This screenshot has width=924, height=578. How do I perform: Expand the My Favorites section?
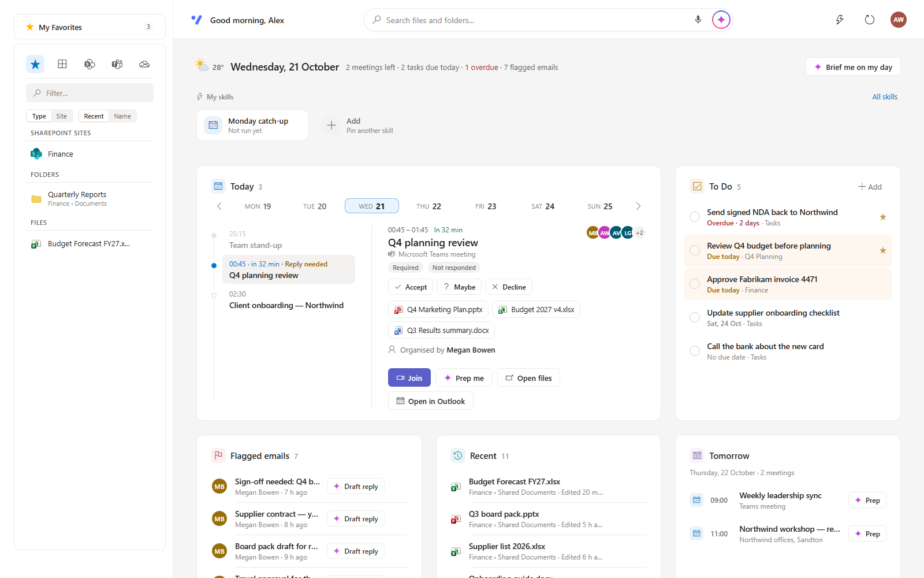click(x=90, y=27)
